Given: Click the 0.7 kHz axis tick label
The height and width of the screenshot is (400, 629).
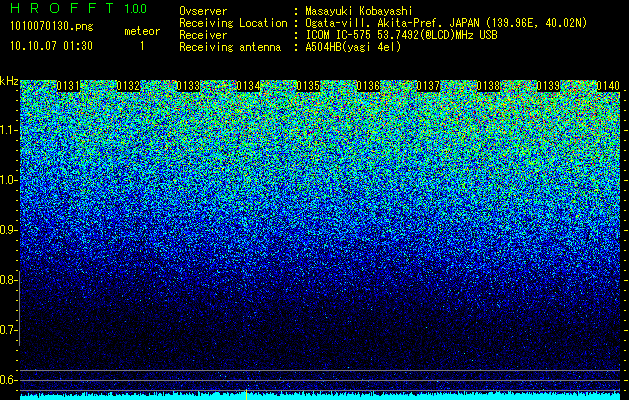Looking at the screenshot, I should tap(7, 330).
